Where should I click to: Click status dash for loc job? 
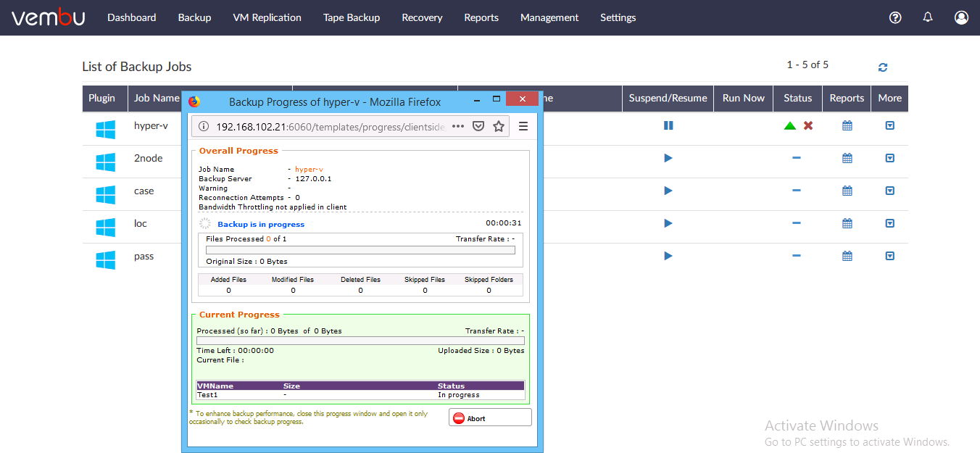tap(797, 223)
